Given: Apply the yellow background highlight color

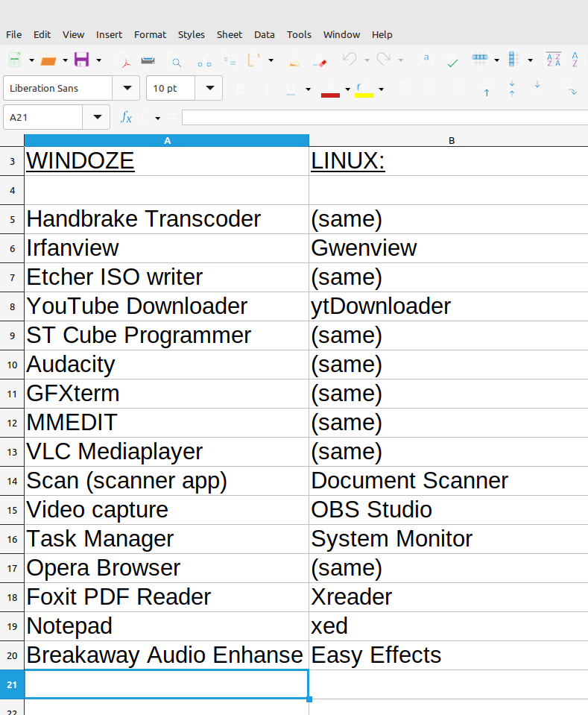Looking at the screenshot, I should pos(364,89).
